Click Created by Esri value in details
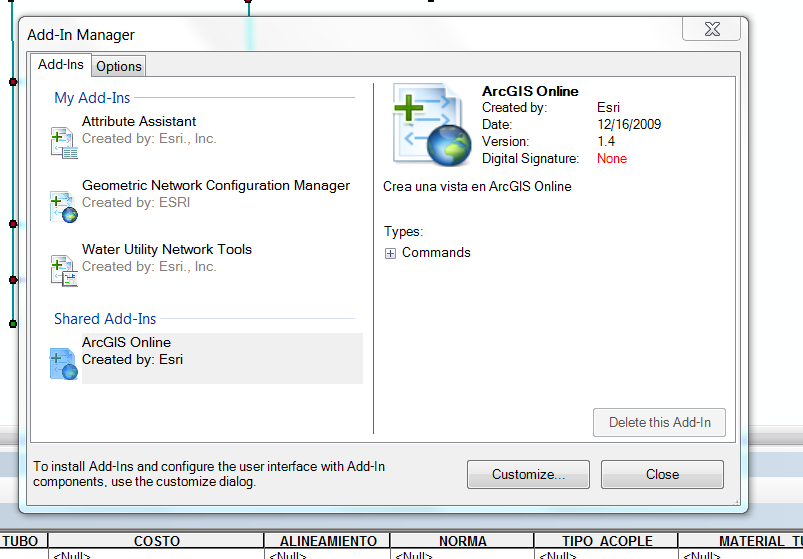The image size is (803, 559). pos(608,108)
